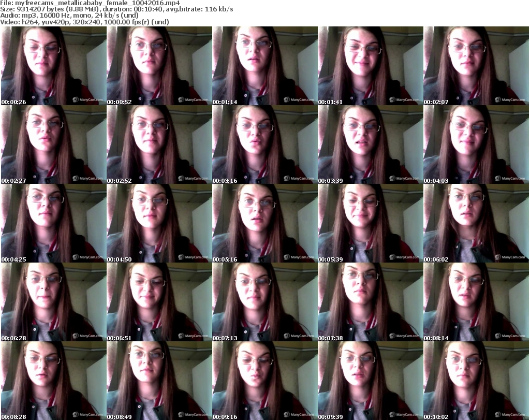Choose the frame at 00:09:39
The image size is (530, 420).
[x=371, y=381]
